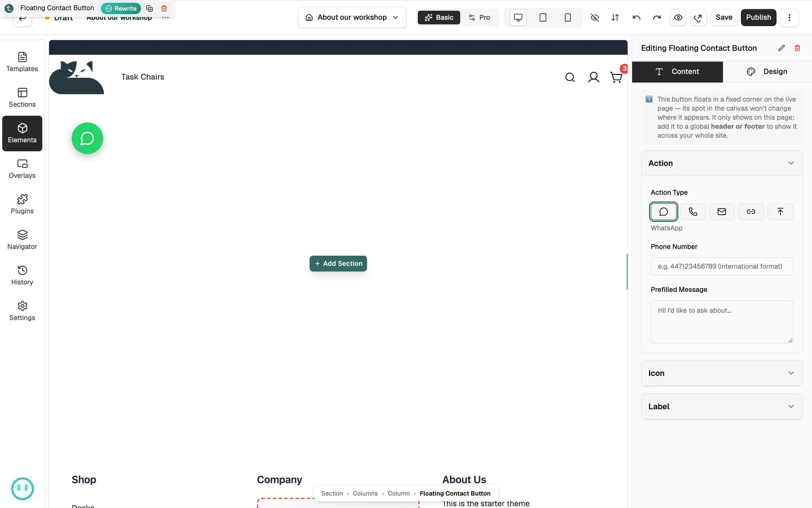Open the three-dot more options menu

[789, 17]
